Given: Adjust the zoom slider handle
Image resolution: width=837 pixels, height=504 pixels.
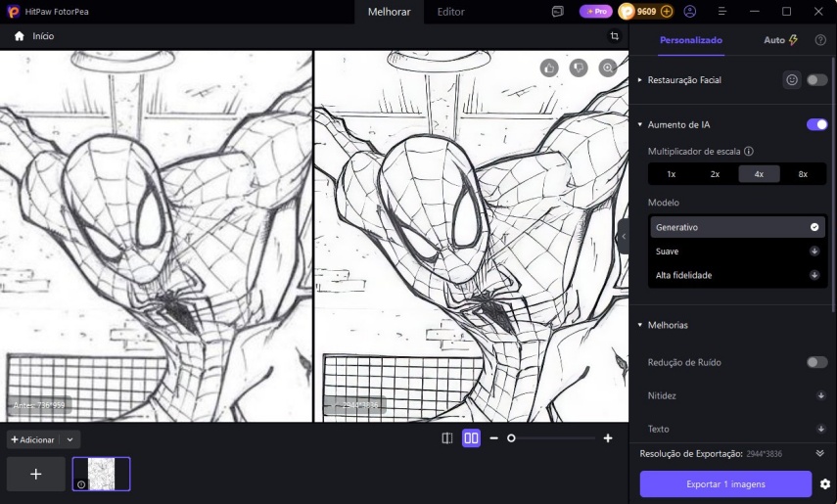Looking at the screenshot, I should coord(511,438).
